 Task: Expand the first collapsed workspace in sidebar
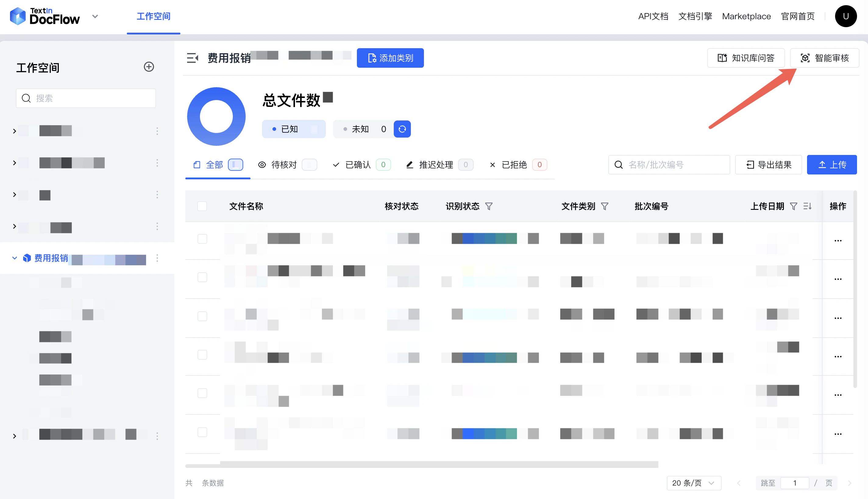pyautogui.click(x=14, y=131)
